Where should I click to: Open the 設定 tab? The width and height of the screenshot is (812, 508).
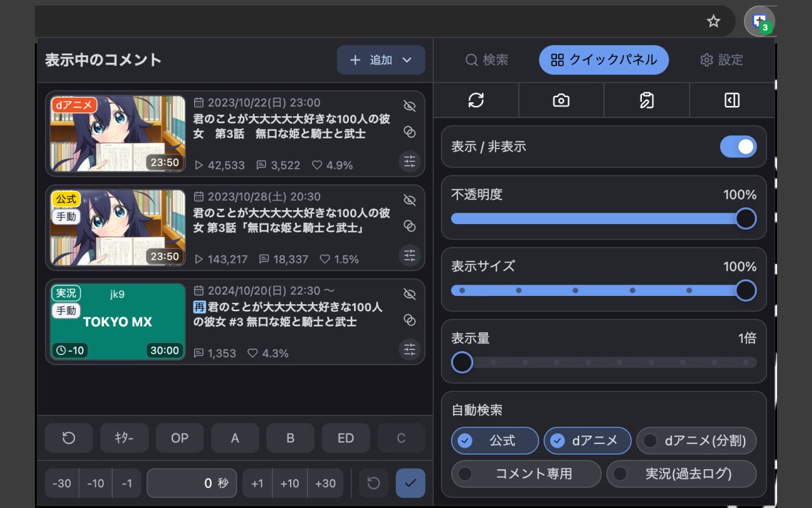(x=721, y=60)
